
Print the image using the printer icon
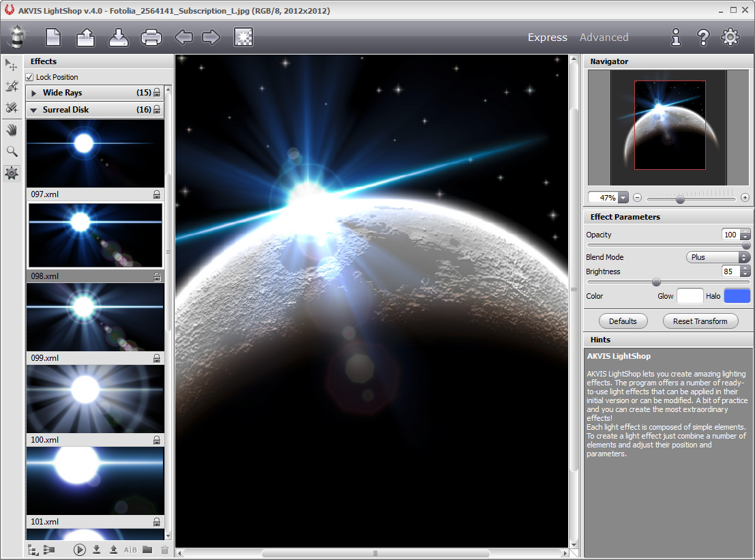pyautogui.click(x=151, y=37)
